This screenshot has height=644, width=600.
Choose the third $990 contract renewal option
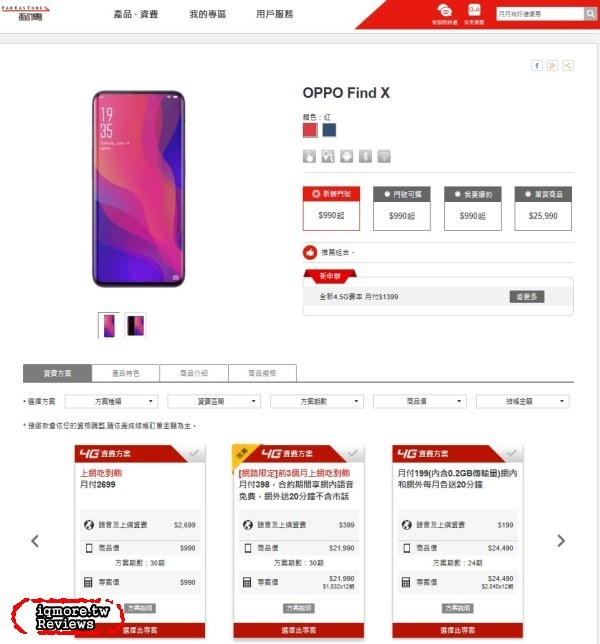(473, 208)
